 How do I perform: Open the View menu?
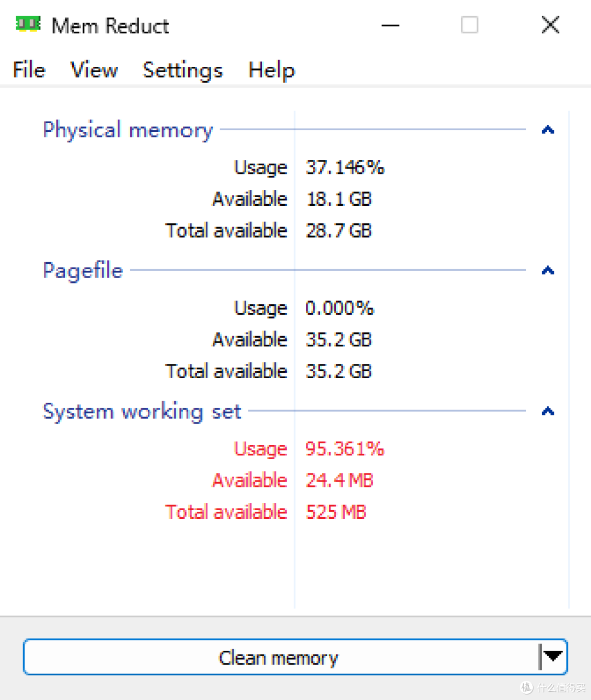tap(94, 70)
